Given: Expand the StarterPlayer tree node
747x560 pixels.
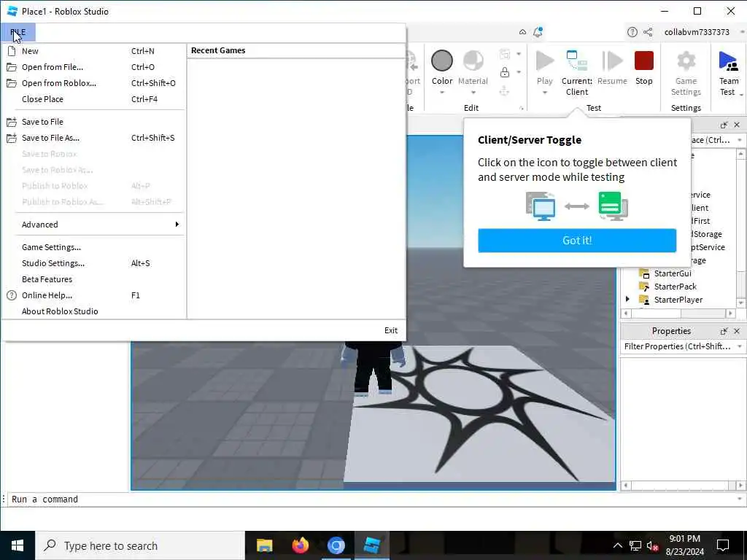Looking at the screenshot, I should tap(627, 299).
